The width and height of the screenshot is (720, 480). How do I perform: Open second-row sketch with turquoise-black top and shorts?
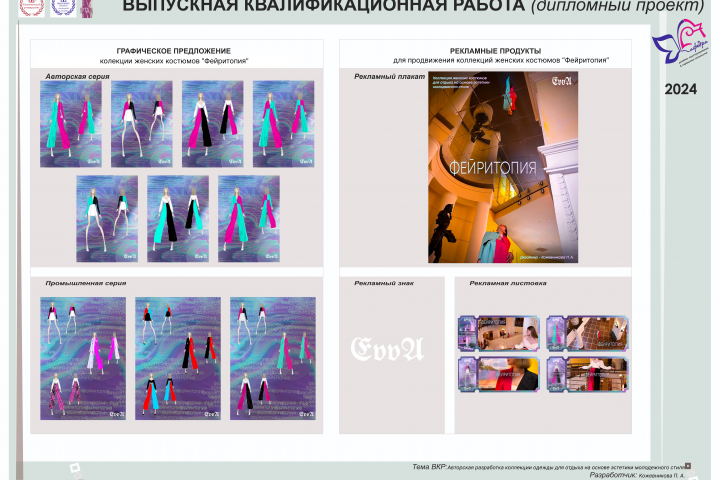point(107,219)
